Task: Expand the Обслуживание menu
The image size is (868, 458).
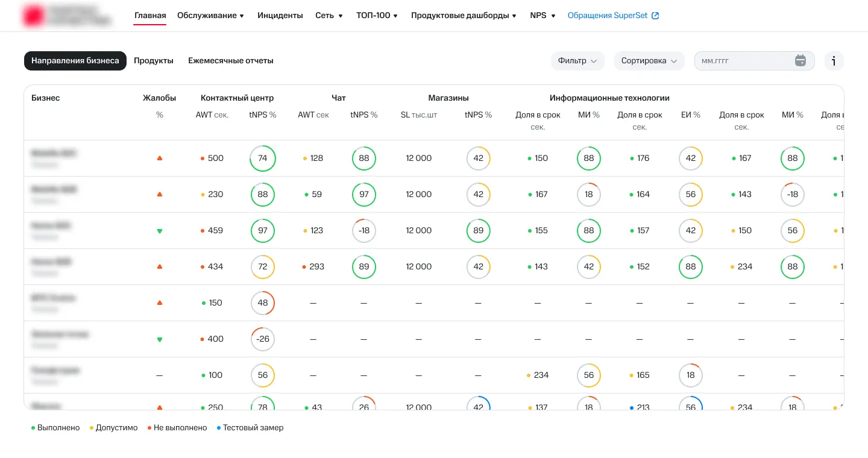Action: 210,16
